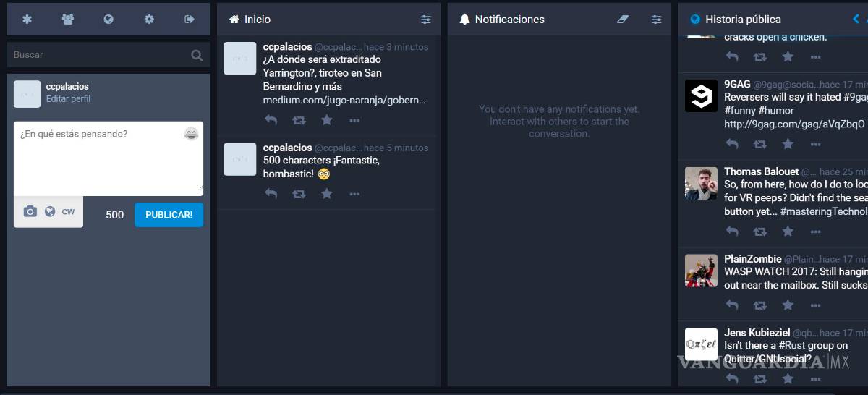Boost the 'cracks open a chicken' post
The width and height of the screenshot is (868, 395).
coord(760,56)
